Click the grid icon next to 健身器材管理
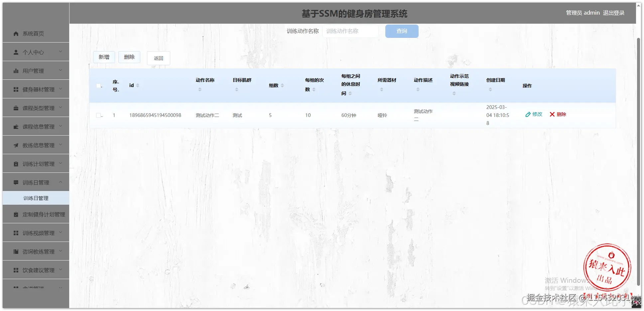The height and width of the screenshot is (311, 644). [x=15, y=89]
